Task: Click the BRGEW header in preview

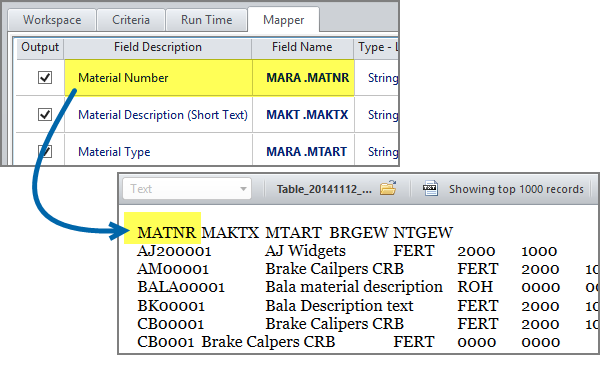Action: pyautogui.click(x=359, y=232)
